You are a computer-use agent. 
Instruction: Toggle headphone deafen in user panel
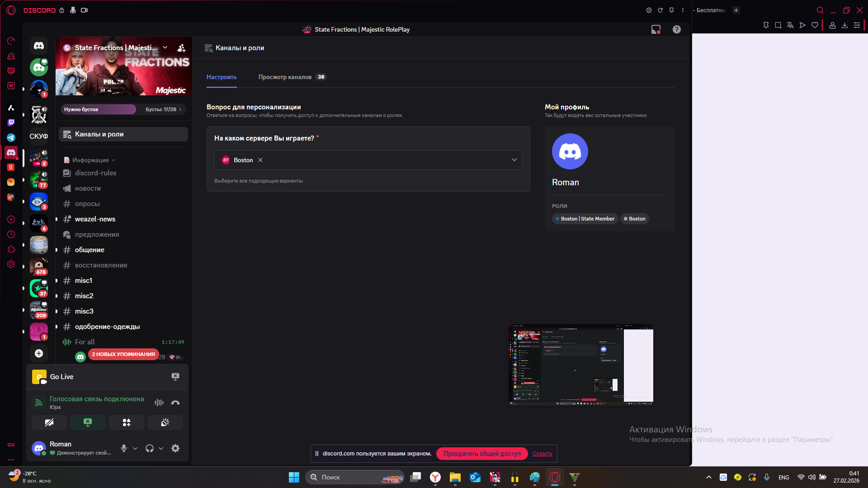[x=150, y=448]
